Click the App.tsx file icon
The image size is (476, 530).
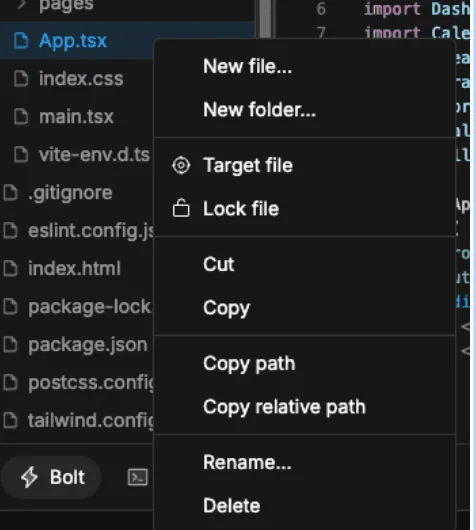(x=21, y=41)
